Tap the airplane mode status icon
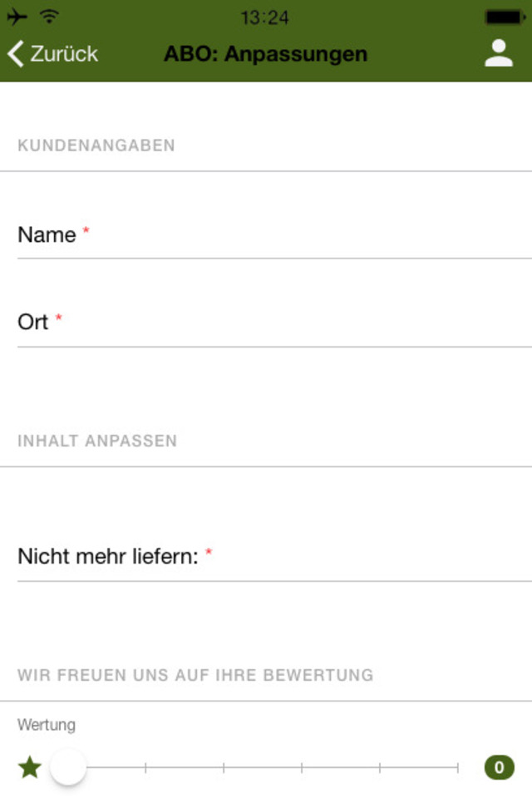 coord(17,17)
